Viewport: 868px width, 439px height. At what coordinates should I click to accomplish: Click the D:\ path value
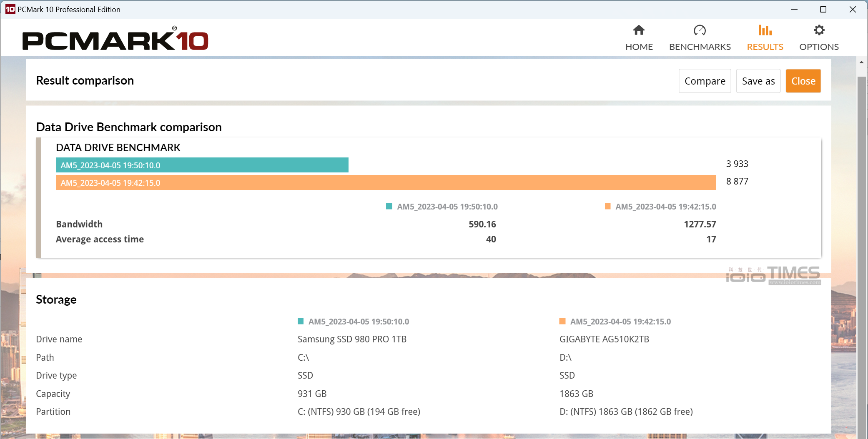(565, 357)
